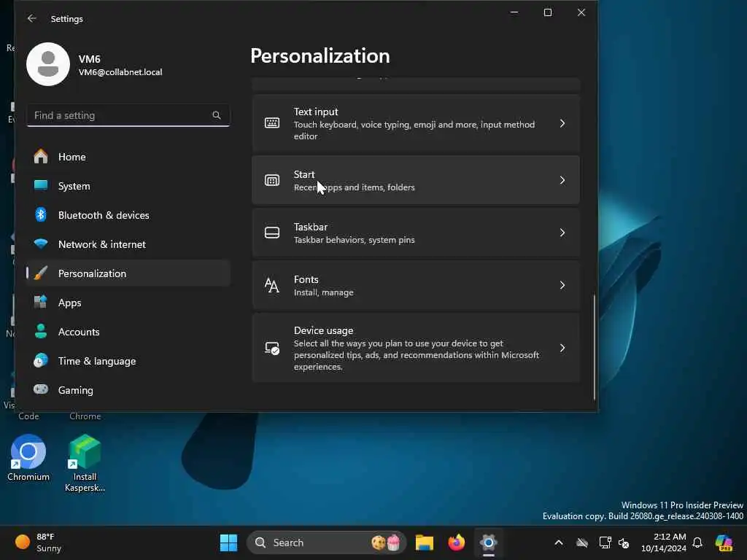The height and width of the screenshot is (560, 747).
Task: Click the taskbar Search box
Action: (326, 542)
